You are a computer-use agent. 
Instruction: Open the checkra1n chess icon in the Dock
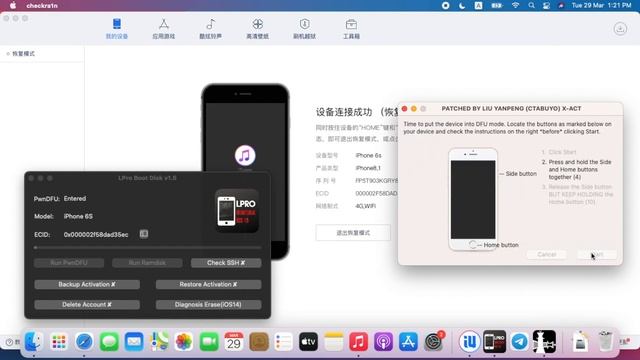pos(544,342)
